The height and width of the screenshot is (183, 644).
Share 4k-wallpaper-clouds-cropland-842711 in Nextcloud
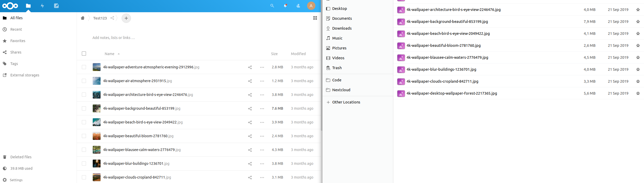point(250,177)
